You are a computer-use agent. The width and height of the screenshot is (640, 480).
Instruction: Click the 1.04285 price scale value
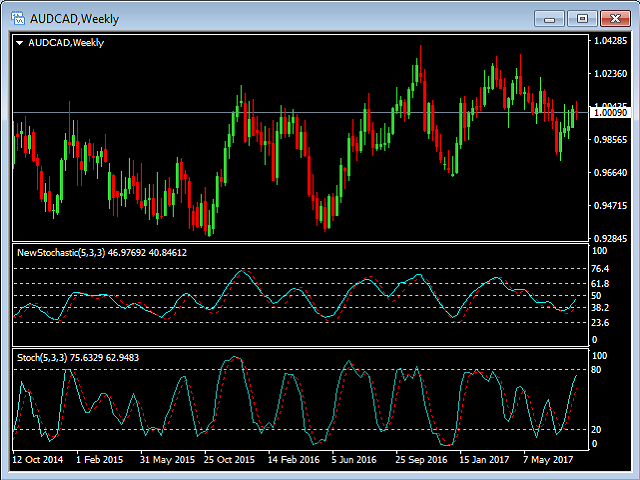(x=609, y=41)
